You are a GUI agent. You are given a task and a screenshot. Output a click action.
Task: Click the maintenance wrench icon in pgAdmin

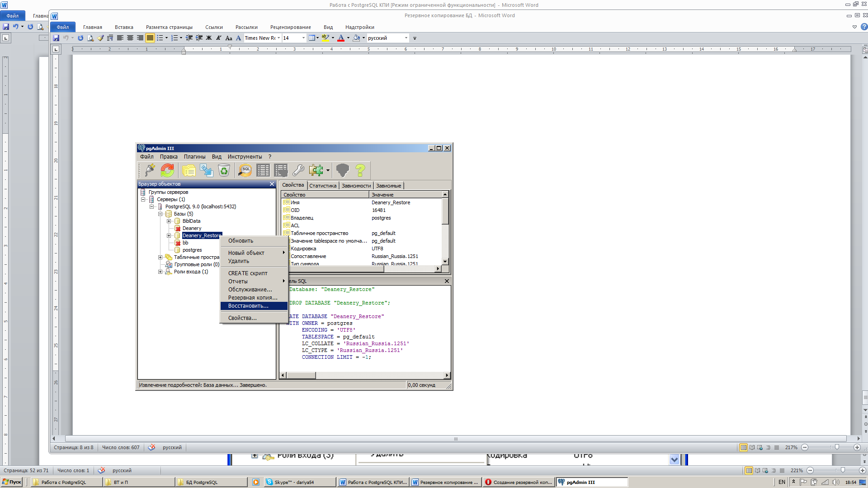[298, 170]
